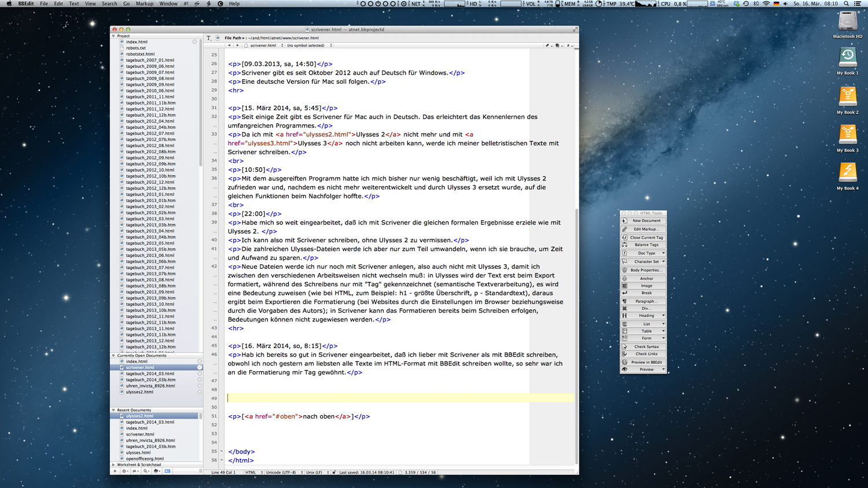Close tagebuch_2014_03.html open document
This screenshot has height=488, width=868.
[x=200, y=374]
